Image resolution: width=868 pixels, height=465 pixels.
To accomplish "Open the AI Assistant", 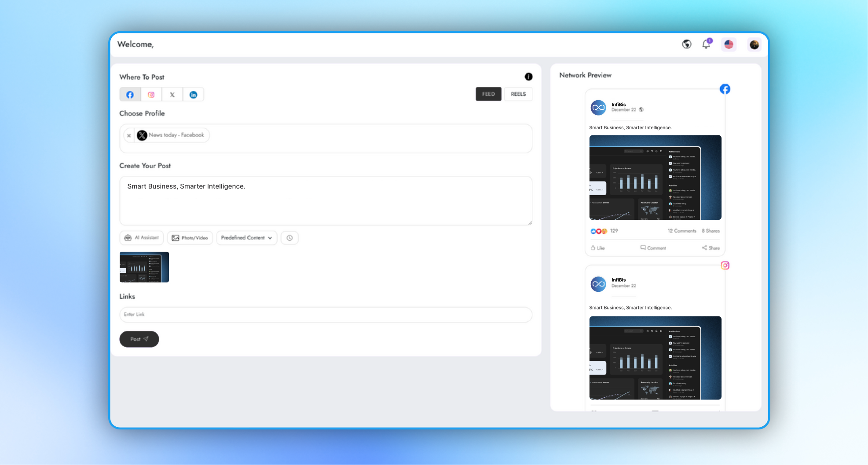I will pyautogui.click(x=142, y=238).
